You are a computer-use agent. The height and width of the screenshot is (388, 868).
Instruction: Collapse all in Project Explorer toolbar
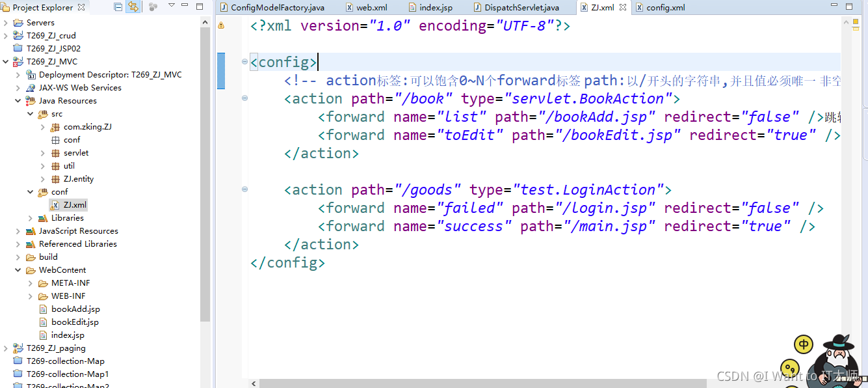click(118, 7)
